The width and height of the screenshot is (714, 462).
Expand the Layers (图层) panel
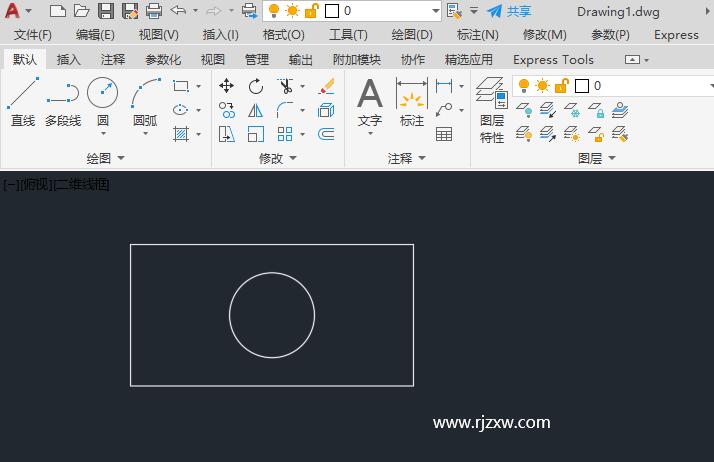click(x=597, y=158)
